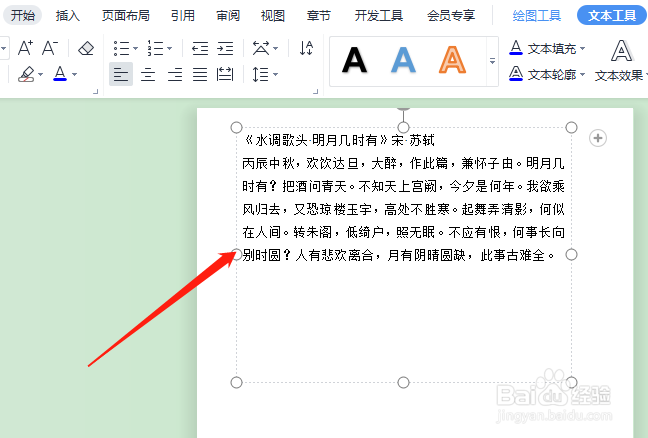Image resolution: width=648 pixels, height=438 pixels.
Task: Place cursor in line starting 风归去
Action: point(403,209)
